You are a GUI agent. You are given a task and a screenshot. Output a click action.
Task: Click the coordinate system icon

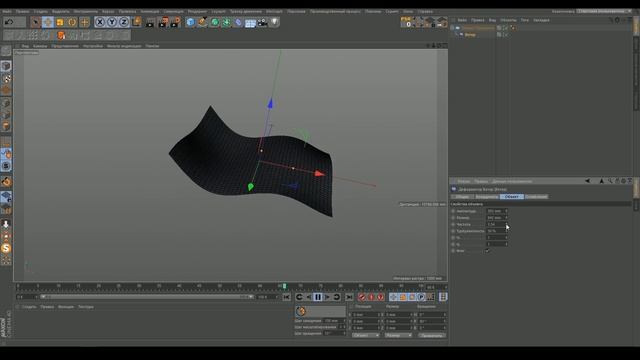[136, 22]
